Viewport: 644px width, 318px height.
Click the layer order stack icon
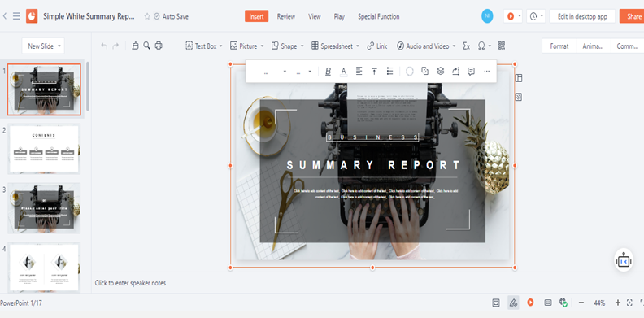click(440, 71)
